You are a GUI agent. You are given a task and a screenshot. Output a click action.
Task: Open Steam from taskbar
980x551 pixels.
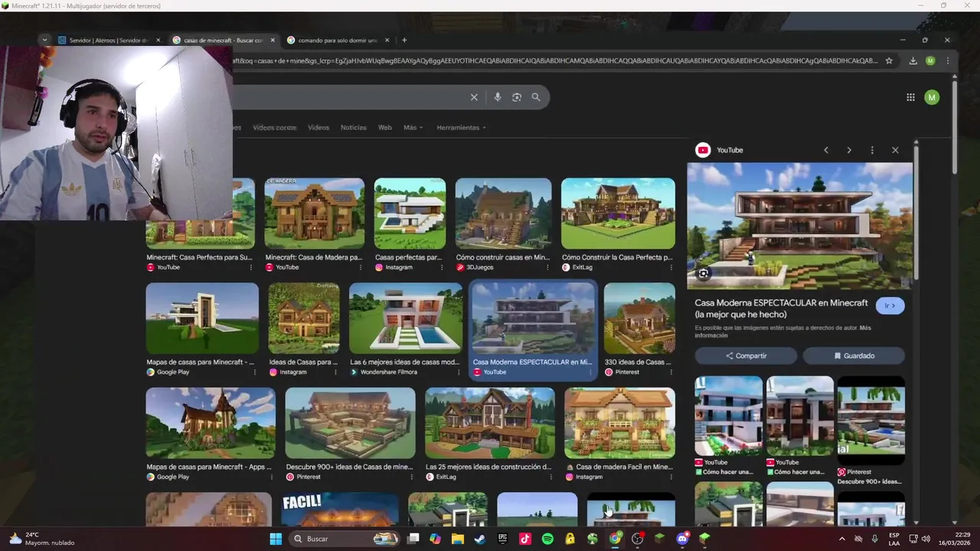point(480,539)
